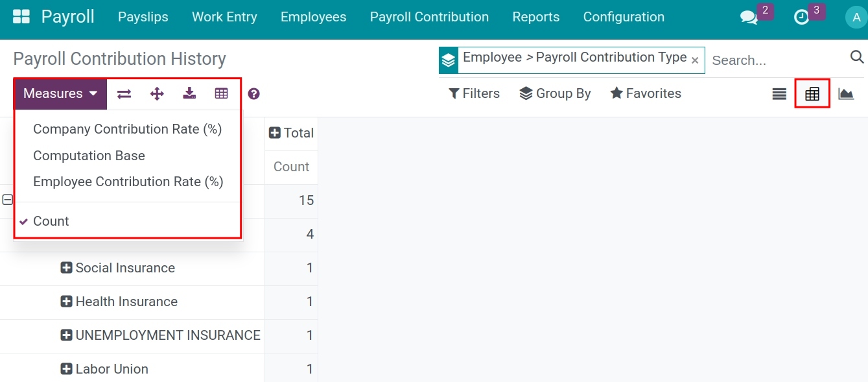Go to the Configuration menu
The image size is (868, 382).
[x=623, y=17]
